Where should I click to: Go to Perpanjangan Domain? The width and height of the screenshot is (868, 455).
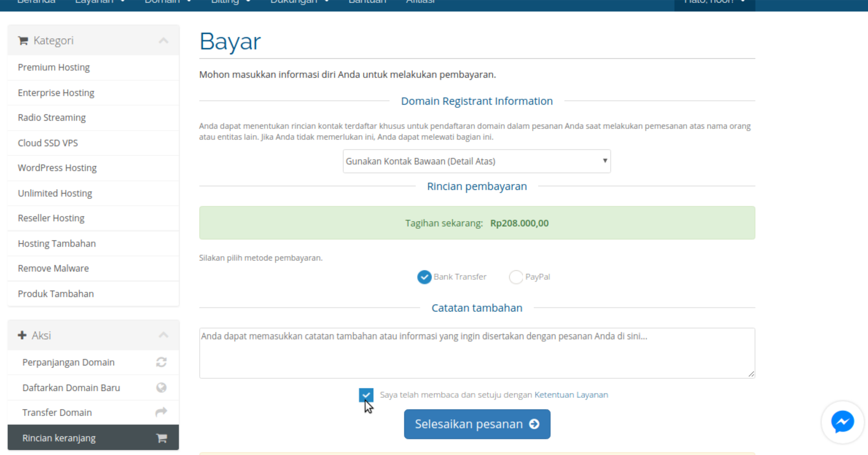pyautogui.click(x=93, y=362)
